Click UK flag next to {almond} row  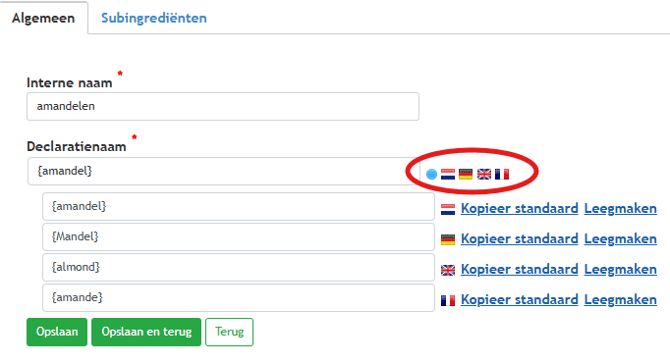click(x=448, y=270)
